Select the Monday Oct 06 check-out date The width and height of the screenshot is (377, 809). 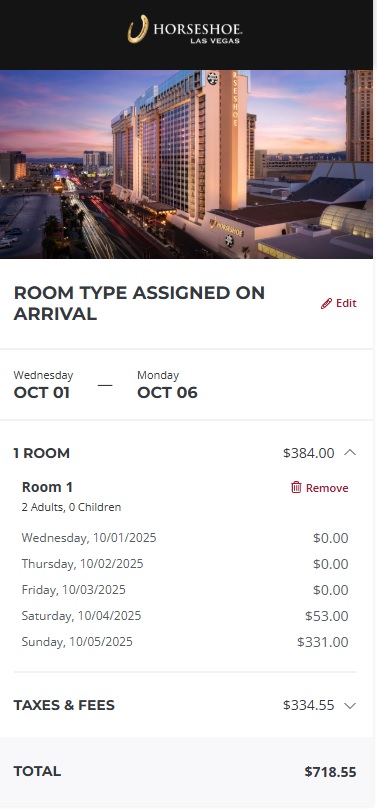point(167,385)
